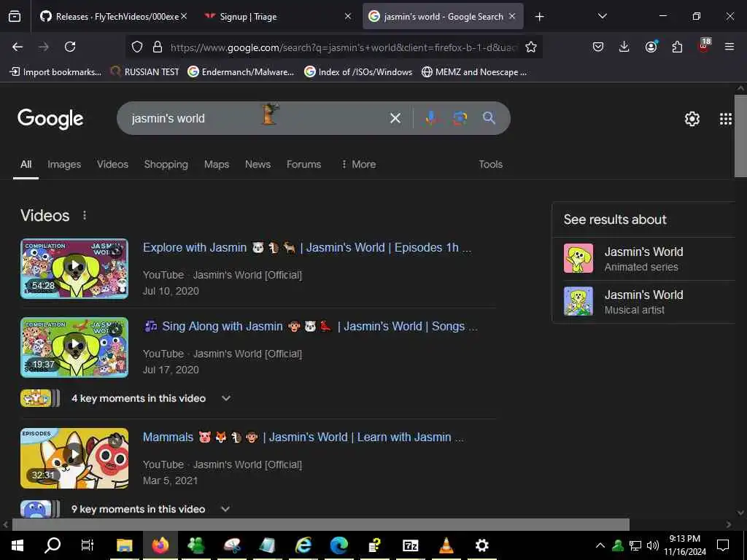Play the 19:37 songs video thumbnail
The image size is (747, 560).
pos(74,348)
